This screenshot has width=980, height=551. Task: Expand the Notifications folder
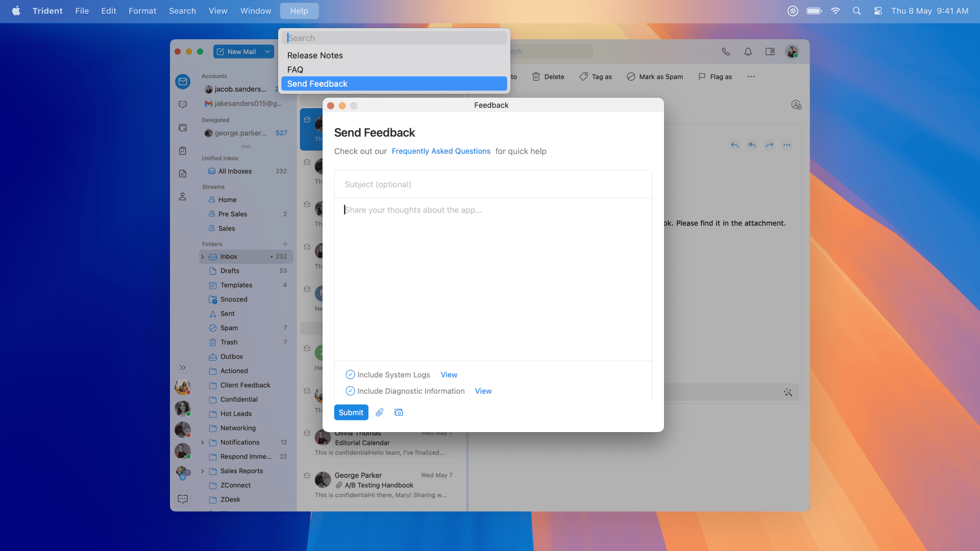pyautogui.click(x=203, y=442)
